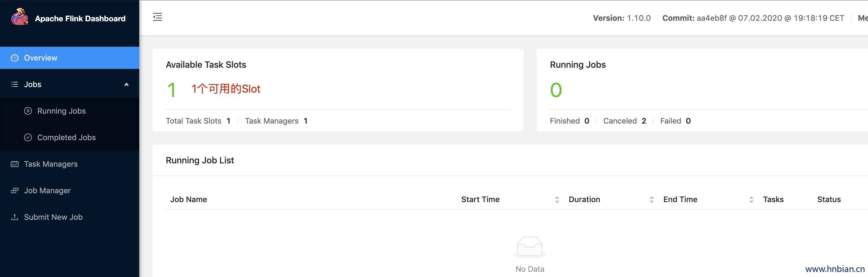
Task: Click the Flink squirrel logo
Action: [x=20, y=17]
